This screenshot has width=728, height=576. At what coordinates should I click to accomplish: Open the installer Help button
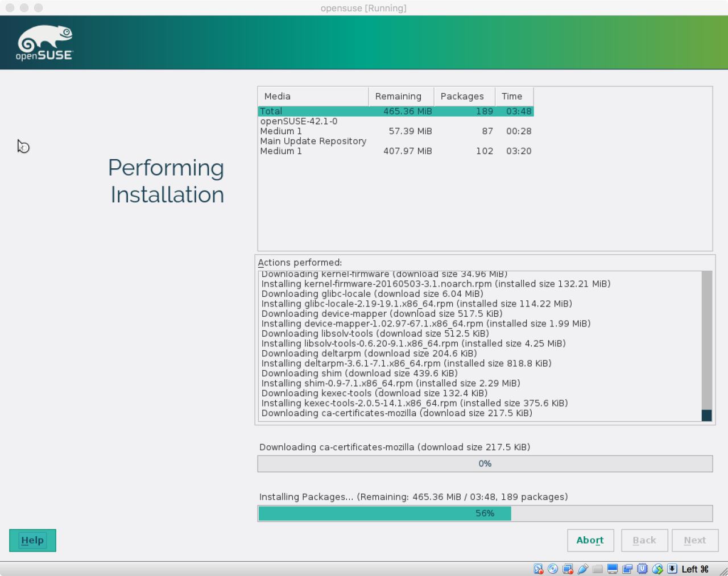[32, 540]
